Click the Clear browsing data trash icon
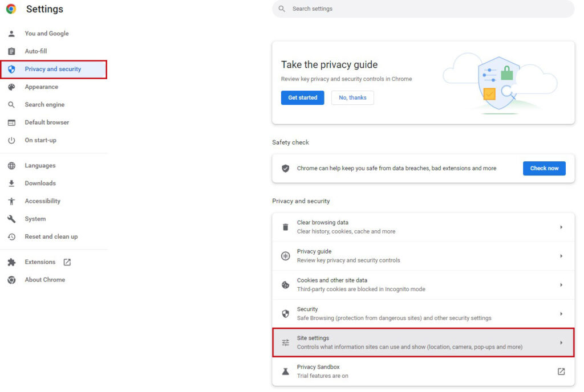This screenshot has width=584, height=392. 286,227
